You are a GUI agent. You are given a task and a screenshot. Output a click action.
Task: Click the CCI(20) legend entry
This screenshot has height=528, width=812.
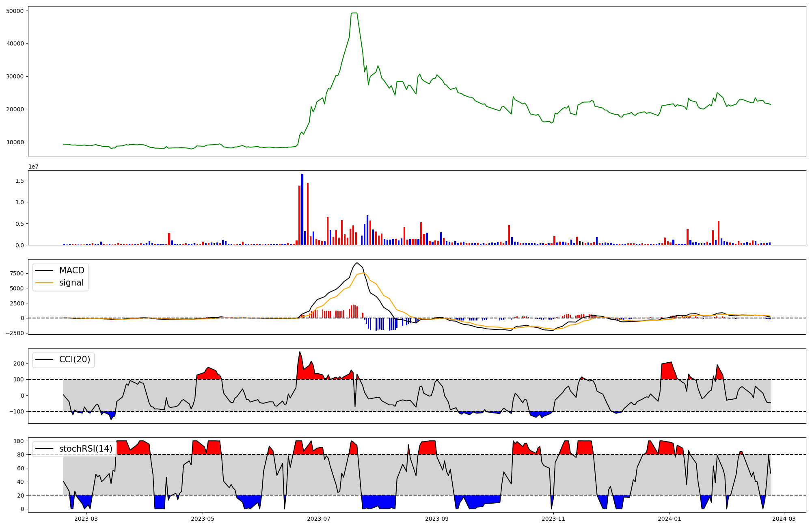click(75, 359)
